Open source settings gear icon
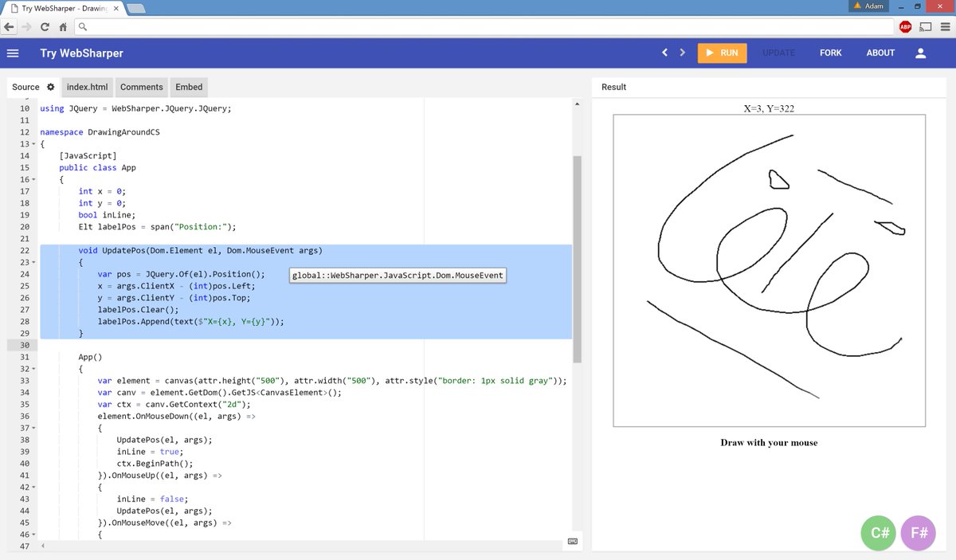 (x=50, y=87)
